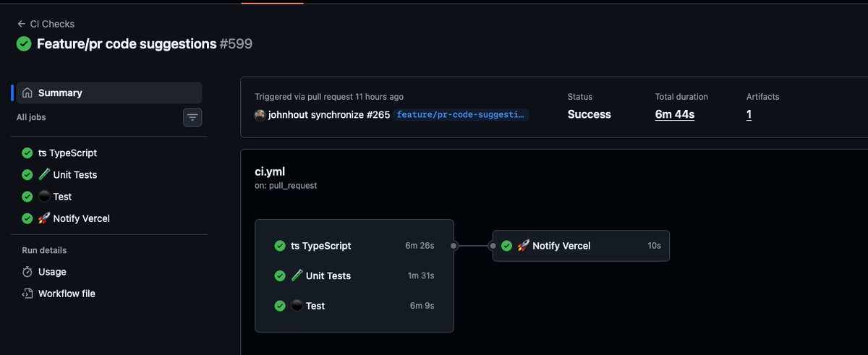Click the 6m 26s duration text
Image resolution: width=868 pixels, height=355 pixels.
tap(420, 246)
